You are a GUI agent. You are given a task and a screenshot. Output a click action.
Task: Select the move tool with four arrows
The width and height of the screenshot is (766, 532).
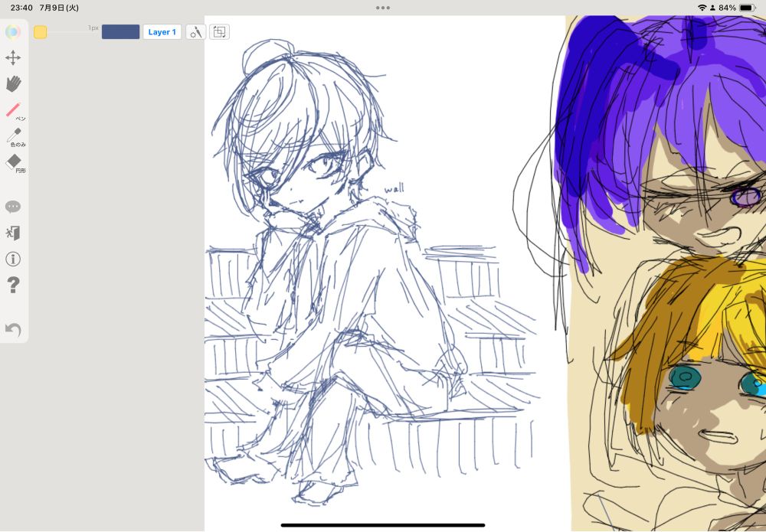click(13, 57)
